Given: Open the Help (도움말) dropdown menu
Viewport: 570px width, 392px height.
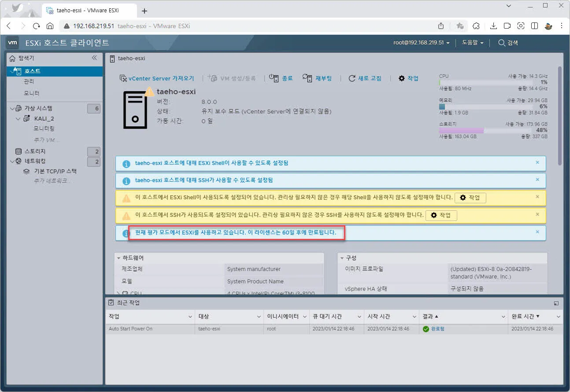Looking at the screenshot, I should (473, 43).
